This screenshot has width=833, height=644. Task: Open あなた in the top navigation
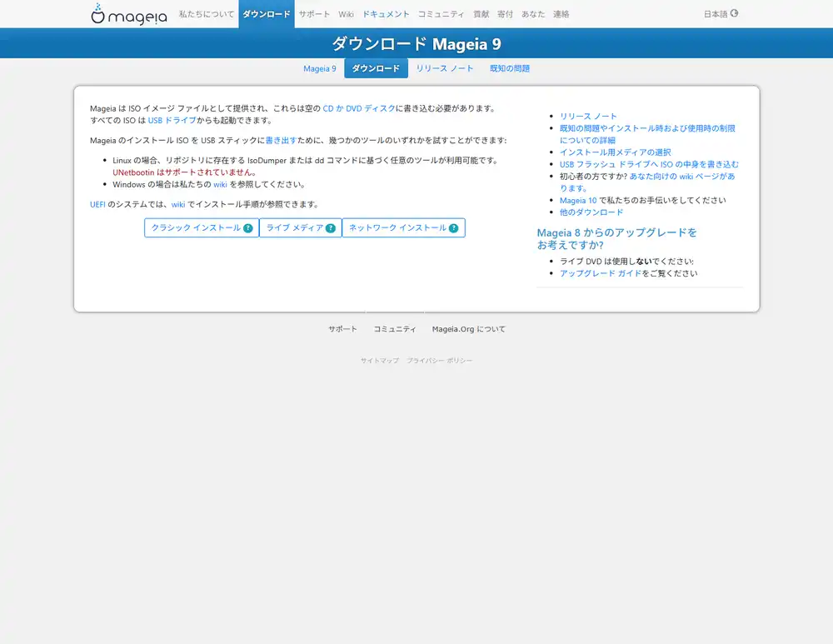[533, 14]
